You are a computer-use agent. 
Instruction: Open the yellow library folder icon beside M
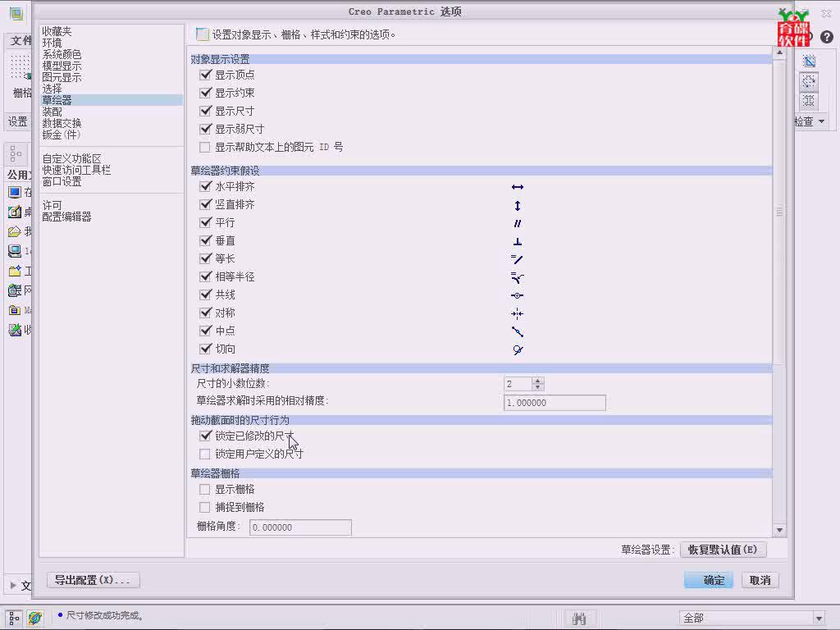click(15, 310)
